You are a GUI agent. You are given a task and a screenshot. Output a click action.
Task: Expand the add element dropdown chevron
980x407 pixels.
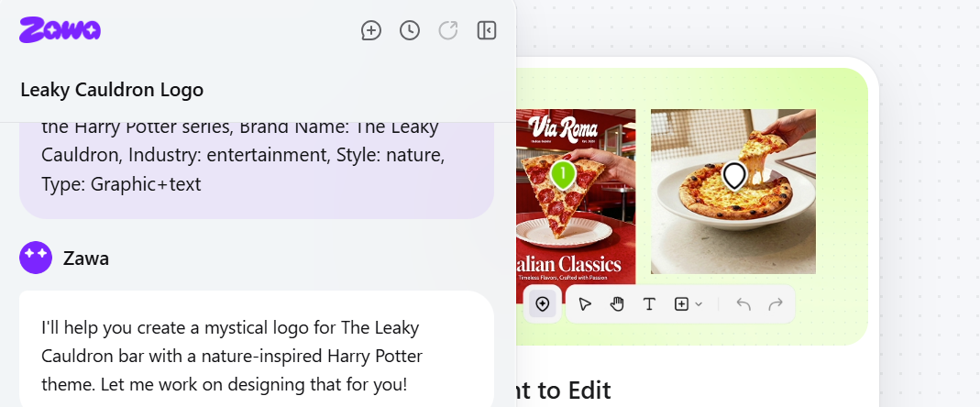tap(699, 304)
